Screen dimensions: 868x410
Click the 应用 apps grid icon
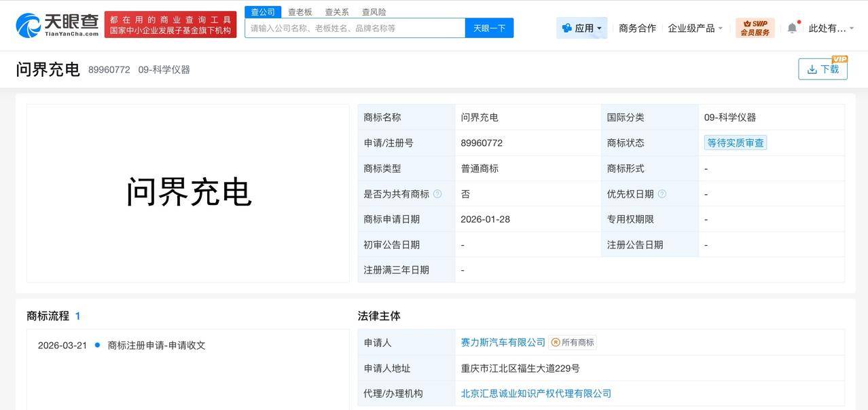tap(566, 28)
